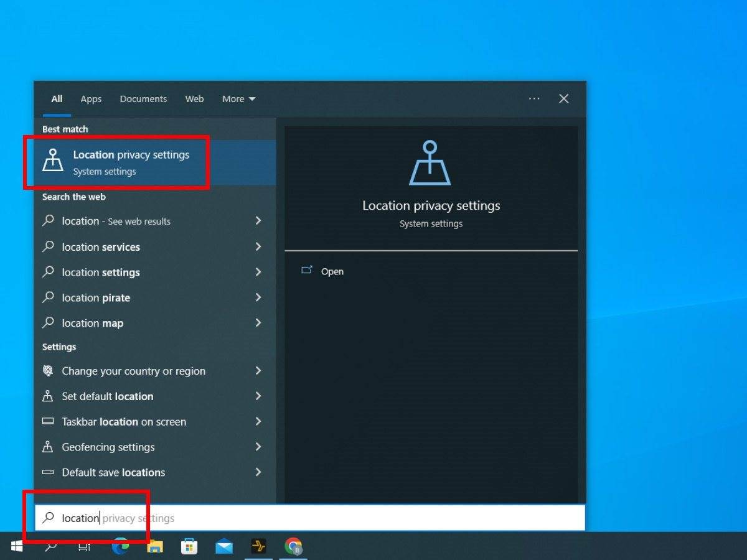Click the Google Chrome taskbar icon
This screenshot has width=747, height=560.
click(293, 546)
